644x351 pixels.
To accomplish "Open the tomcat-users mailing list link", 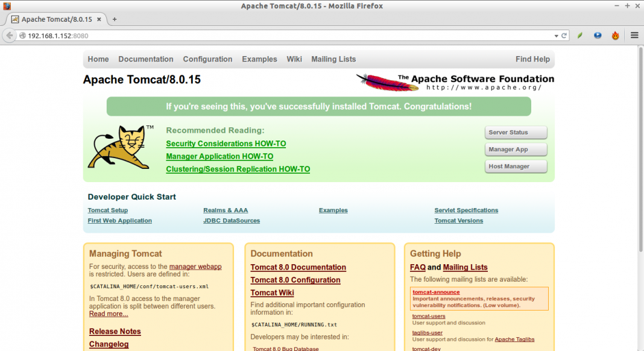I will tap(429, 316).
